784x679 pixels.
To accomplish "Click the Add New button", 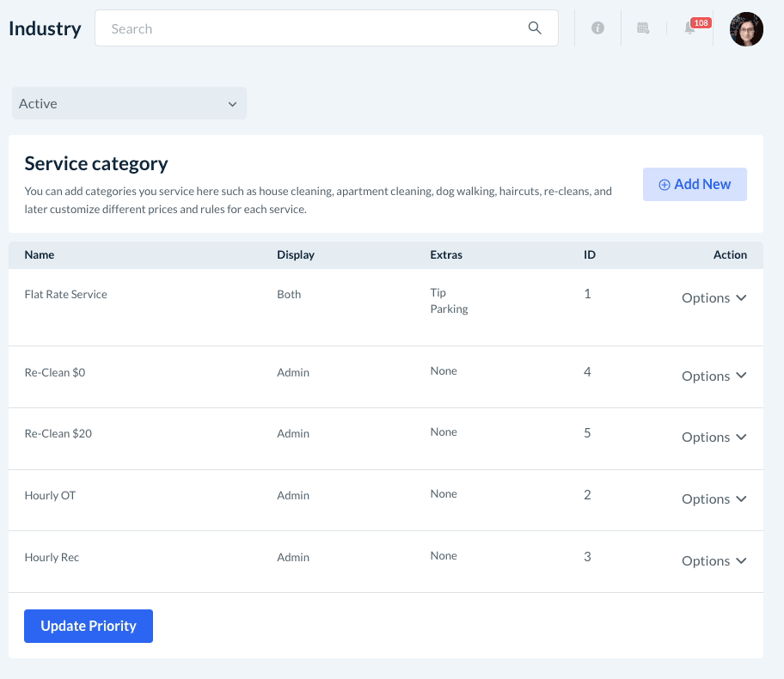I will tap(695, 184).
